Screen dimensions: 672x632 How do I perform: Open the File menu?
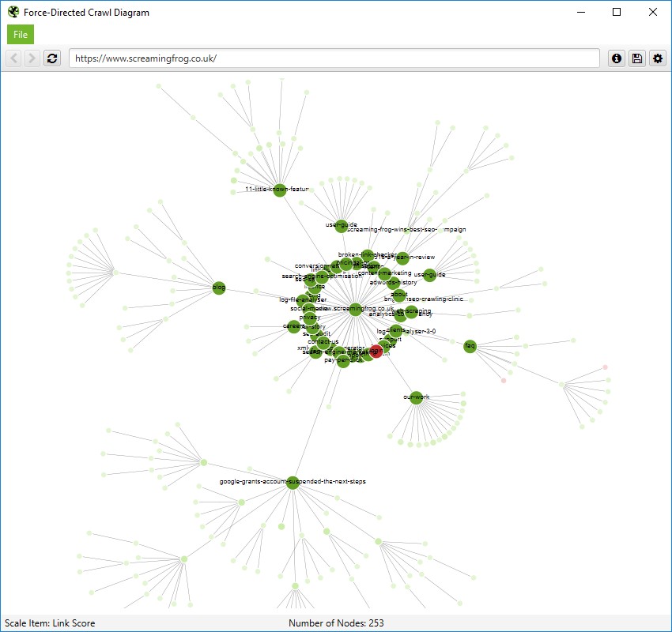coord(20,35)
